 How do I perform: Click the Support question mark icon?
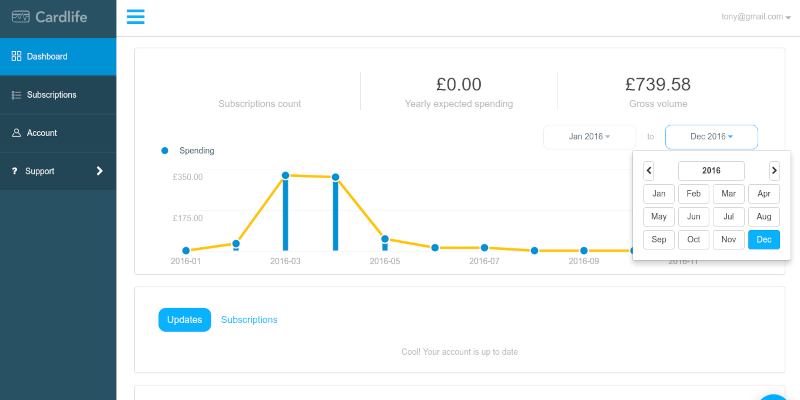point(15,171)
